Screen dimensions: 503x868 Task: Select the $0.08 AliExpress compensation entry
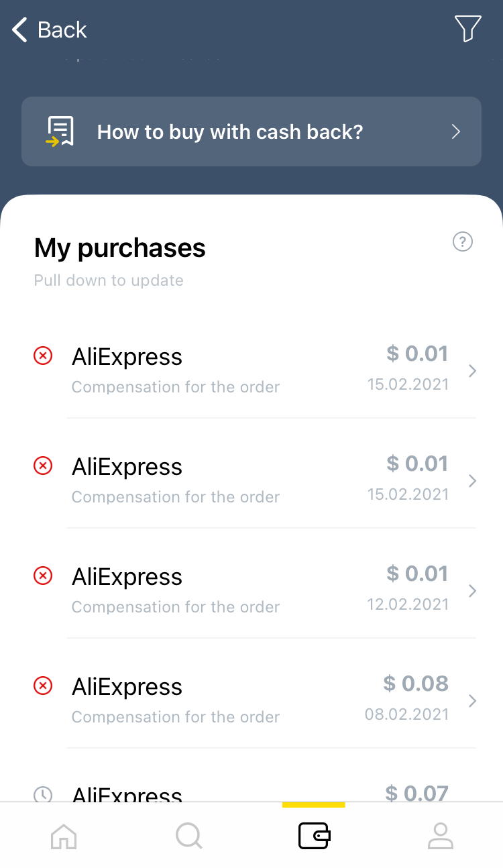255,700
